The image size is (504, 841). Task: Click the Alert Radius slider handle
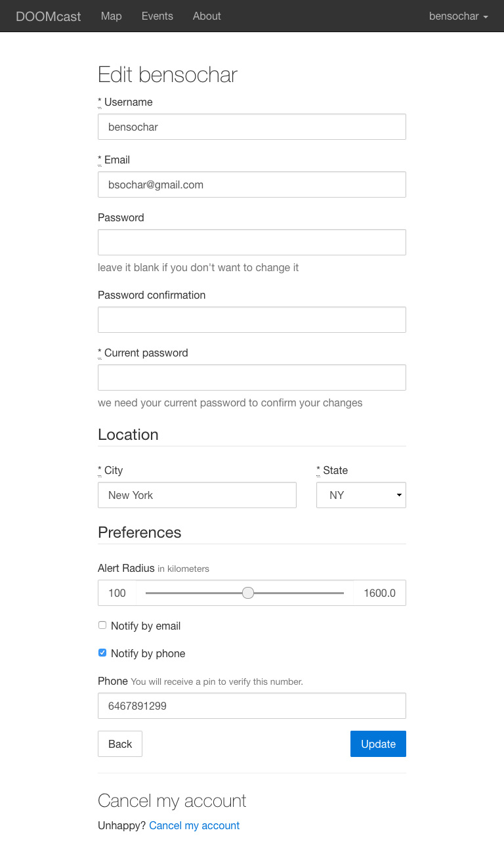247,593
